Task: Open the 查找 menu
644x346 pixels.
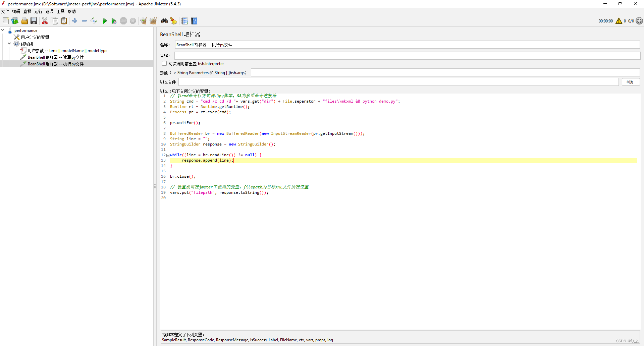Action: point(28,11)
